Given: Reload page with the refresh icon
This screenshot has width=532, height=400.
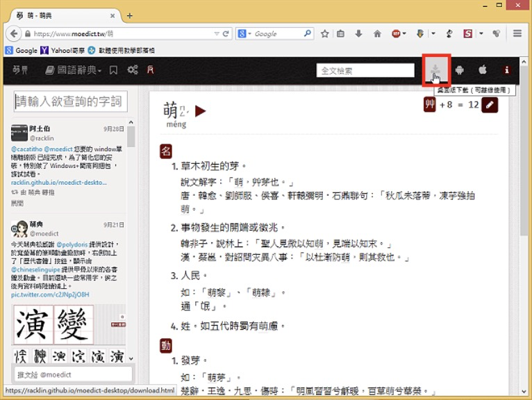Looking at the screenshot, I should pos(226,33).
